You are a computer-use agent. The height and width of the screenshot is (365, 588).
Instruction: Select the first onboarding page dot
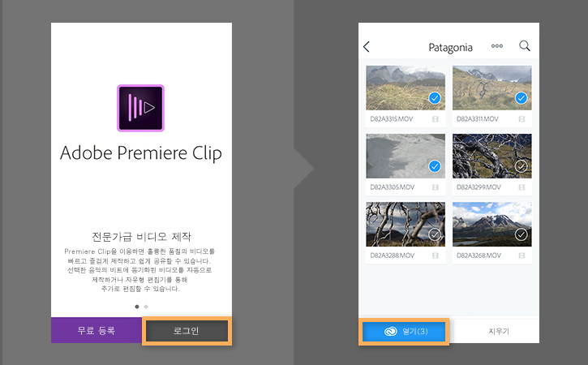[x=137, y=307]
